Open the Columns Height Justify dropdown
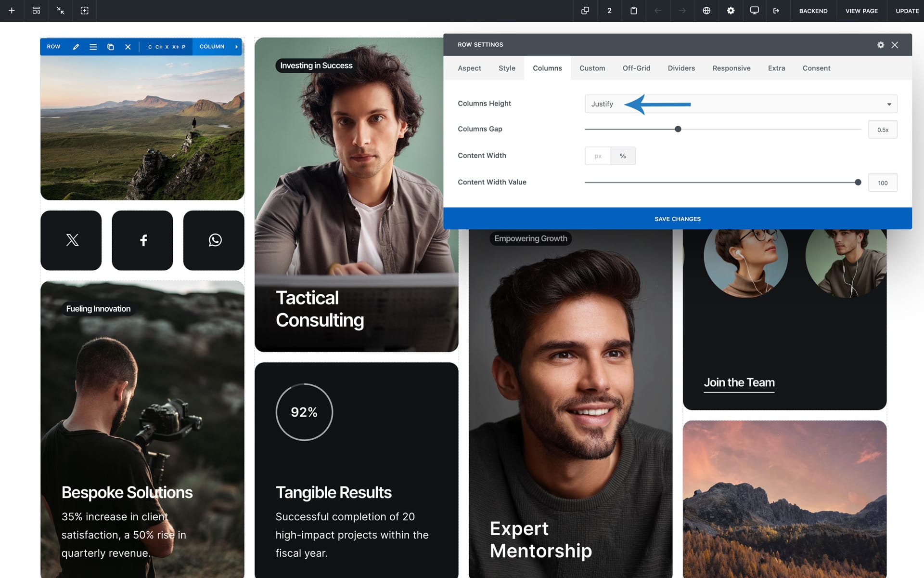 [x=741, y=104]
